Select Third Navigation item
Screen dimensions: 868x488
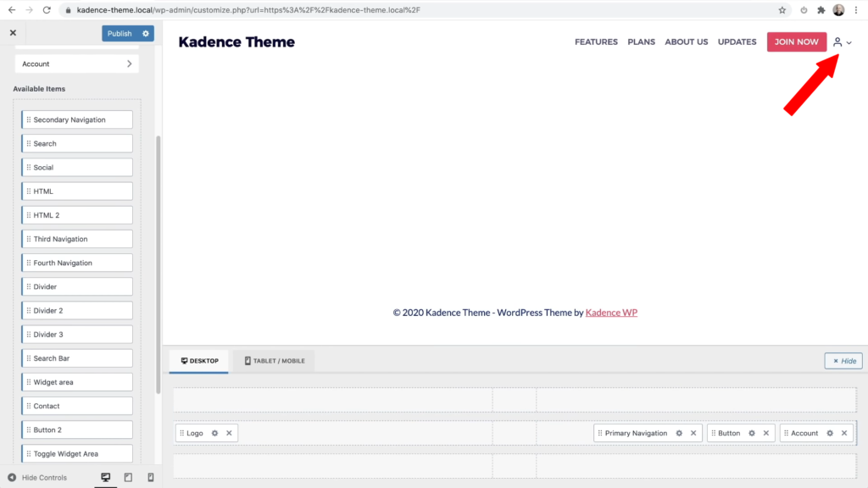click(77, 239)
